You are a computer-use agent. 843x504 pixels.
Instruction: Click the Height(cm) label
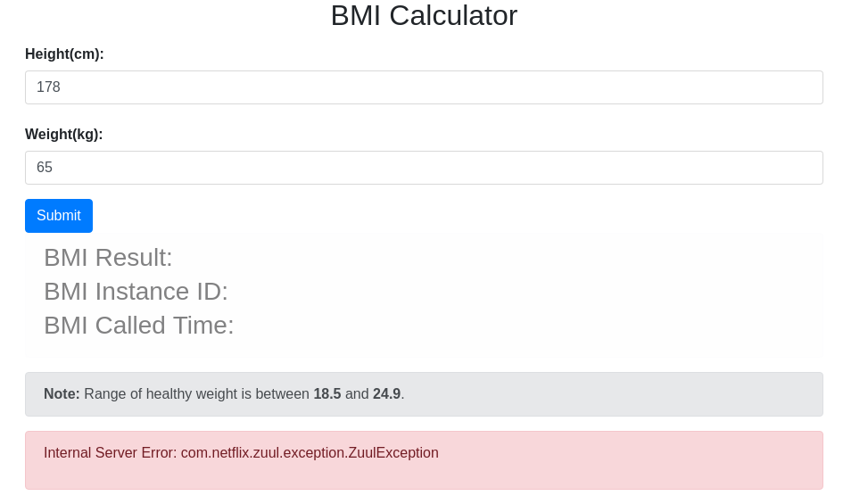click(64, 54)
